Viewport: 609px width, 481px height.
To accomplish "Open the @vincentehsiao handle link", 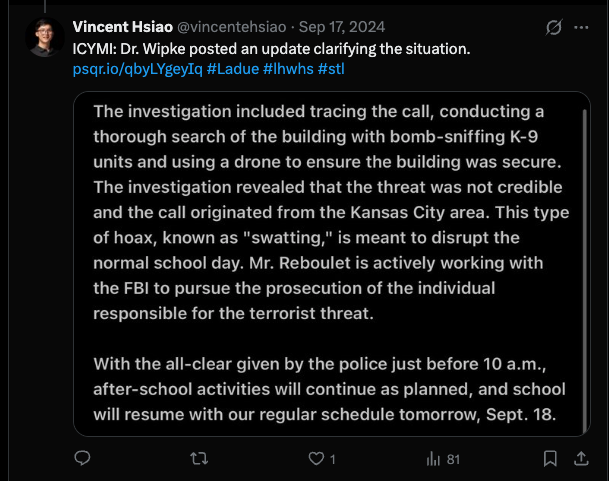I will point(230,28).
